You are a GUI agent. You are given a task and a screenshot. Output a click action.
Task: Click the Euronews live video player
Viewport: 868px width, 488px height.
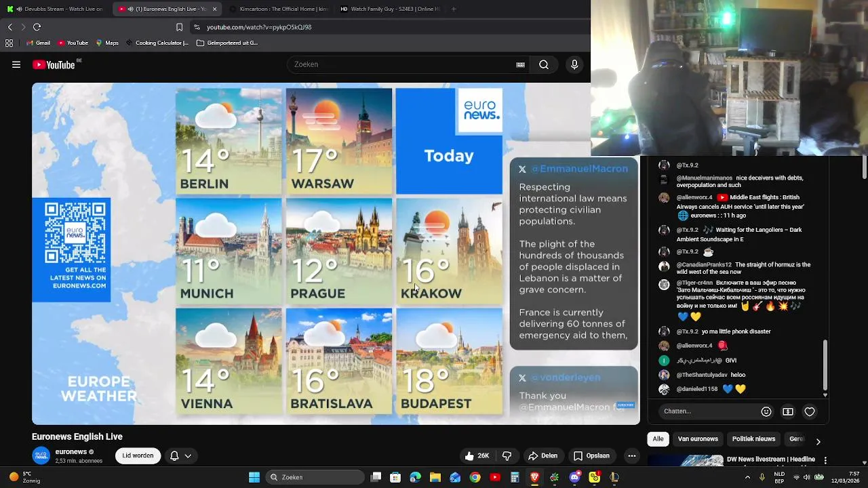(x=336, y=253)
